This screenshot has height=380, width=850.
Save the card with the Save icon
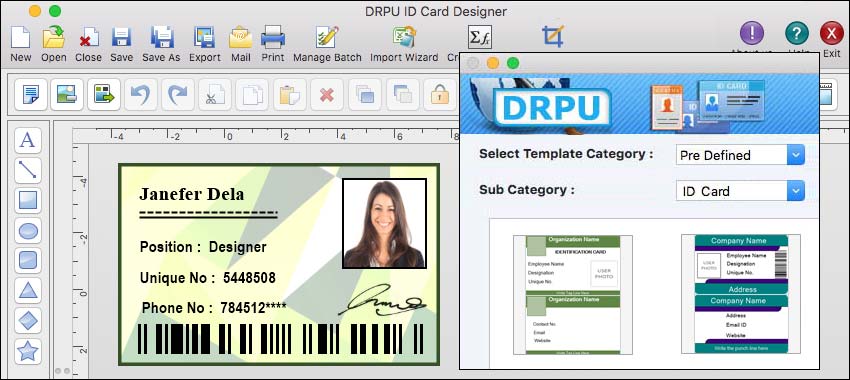121,37
